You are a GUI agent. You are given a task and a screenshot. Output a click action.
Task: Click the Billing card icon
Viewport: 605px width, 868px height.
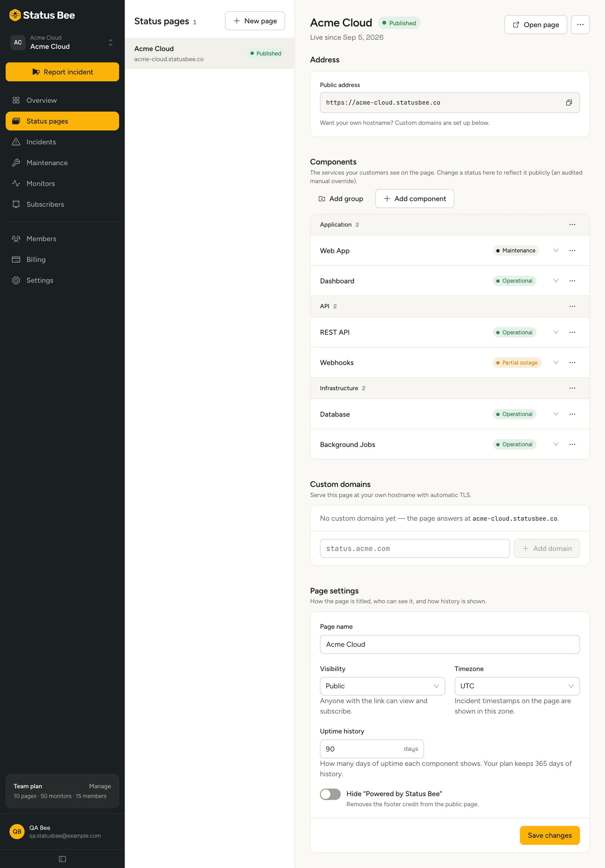pos(16,259)
